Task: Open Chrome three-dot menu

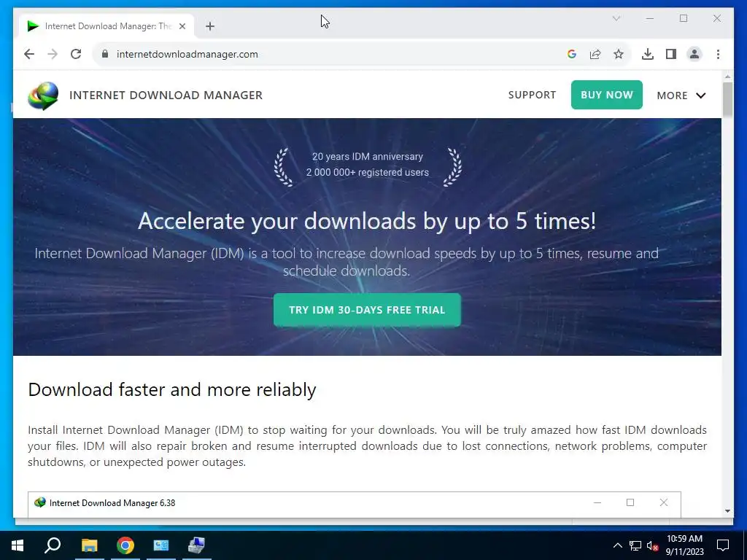Action: [x=718, y=54]
